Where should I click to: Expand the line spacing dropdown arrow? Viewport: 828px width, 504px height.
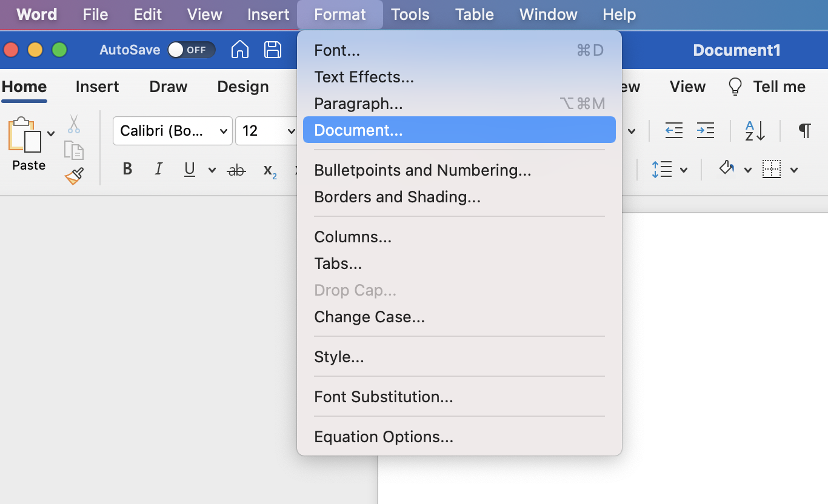(684, 170)
